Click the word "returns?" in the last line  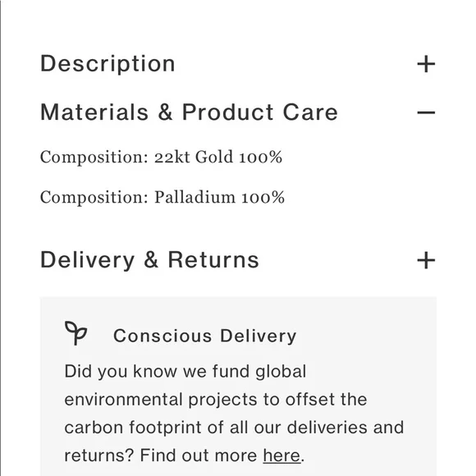pos(99,455)
